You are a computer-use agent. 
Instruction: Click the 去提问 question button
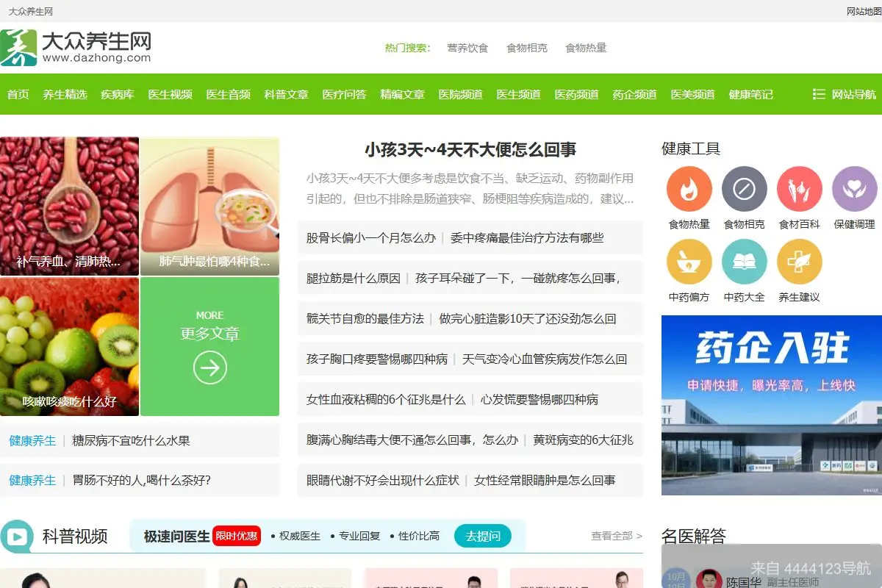(x=483, y=536)
